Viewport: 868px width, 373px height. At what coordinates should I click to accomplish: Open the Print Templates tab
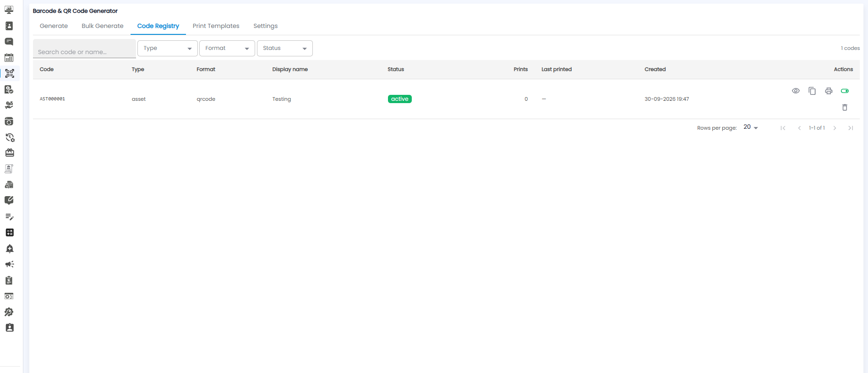click(x=216, y=26)
